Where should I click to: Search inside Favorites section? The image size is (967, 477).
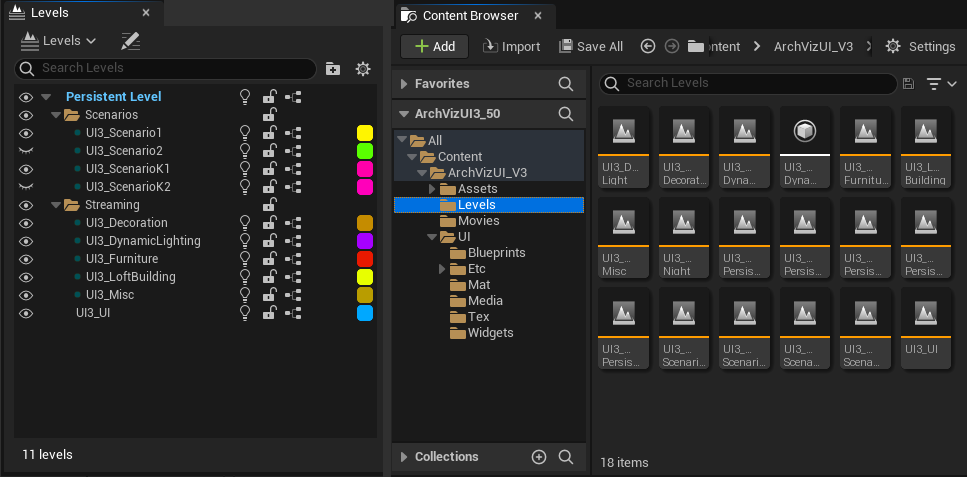(x=566, y=84)
